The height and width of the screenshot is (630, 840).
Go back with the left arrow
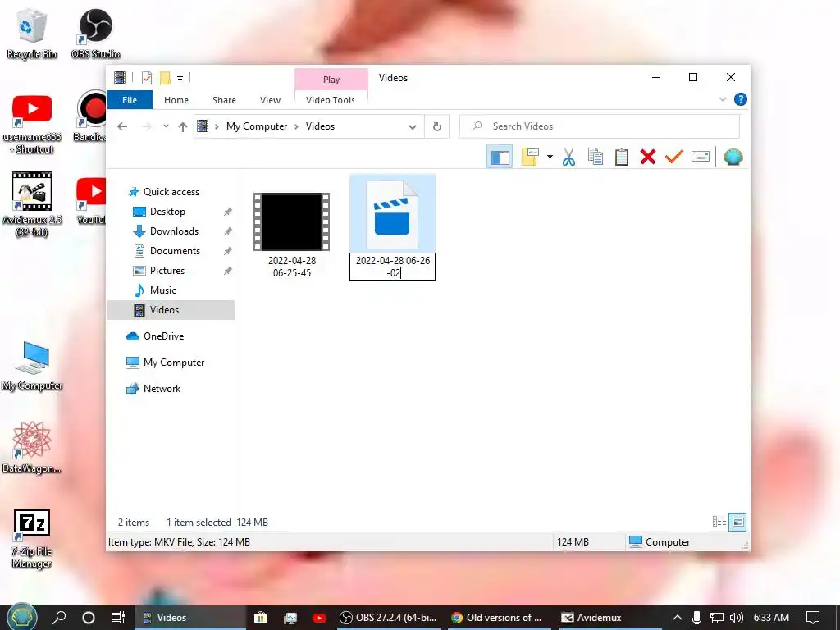pyautogui.click(x=123, y=126)
